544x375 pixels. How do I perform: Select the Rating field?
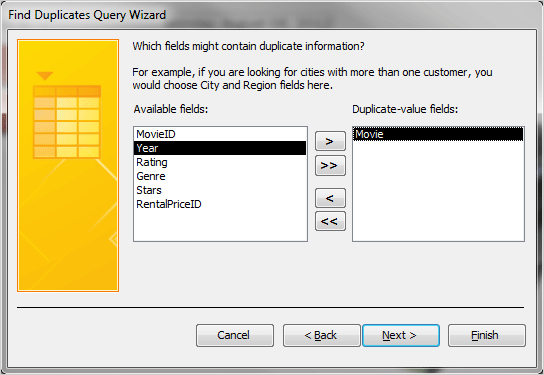220,162
